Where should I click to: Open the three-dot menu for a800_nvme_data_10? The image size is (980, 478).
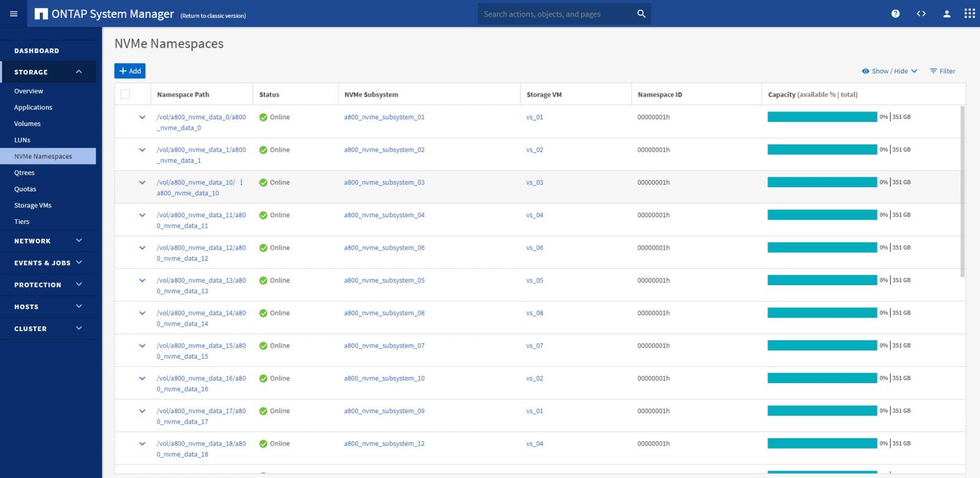tap(241, 182)
